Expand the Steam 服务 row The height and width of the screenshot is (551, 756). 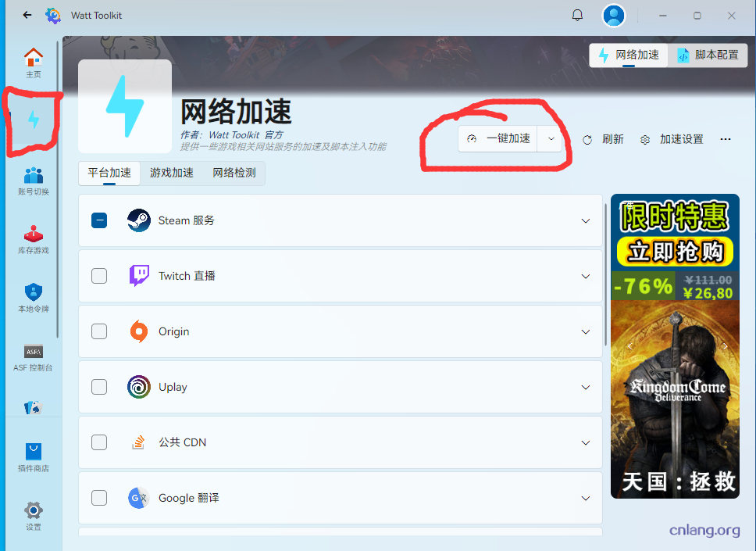tap(585, 221)
